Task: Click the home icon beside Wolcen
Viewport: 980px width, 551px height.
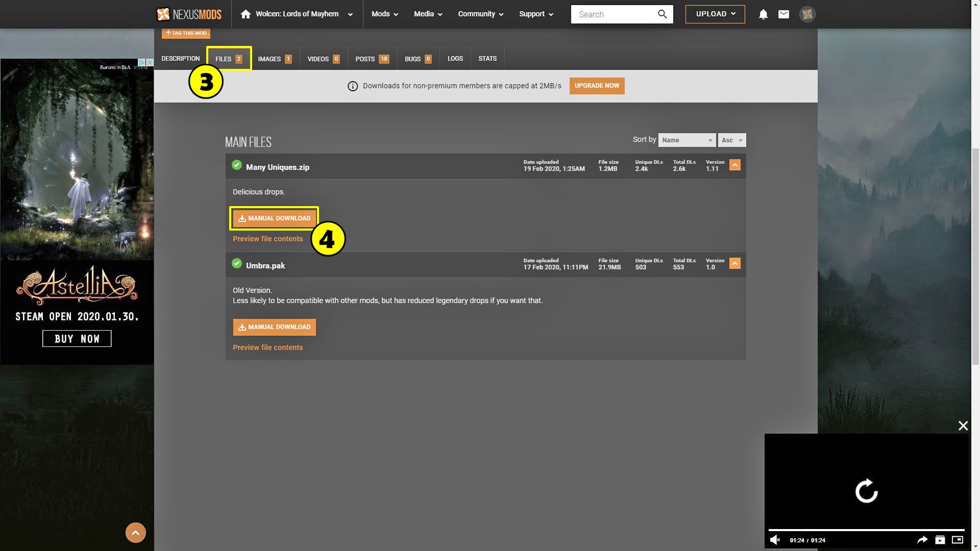Action: pyautogui.click(x=246, y=14)
